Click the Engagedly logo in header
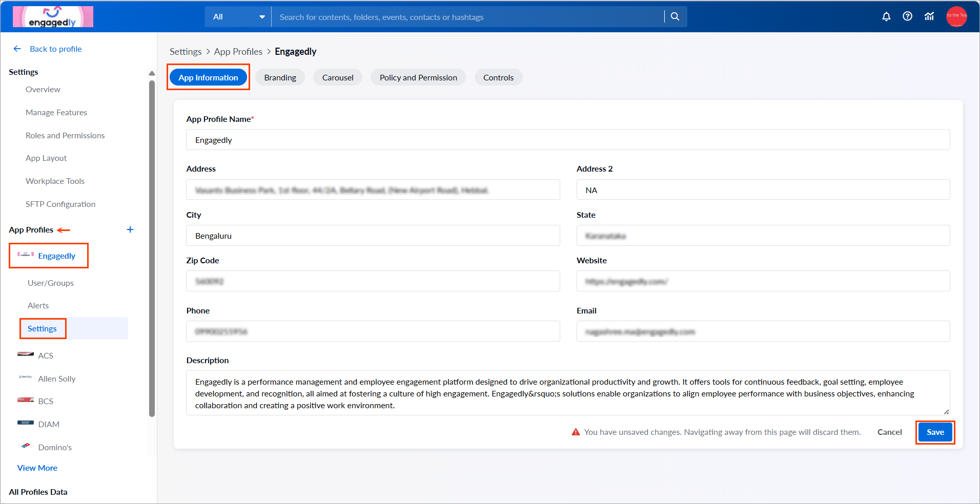This screenshot has width=980, height=504. tap(53, 16)
